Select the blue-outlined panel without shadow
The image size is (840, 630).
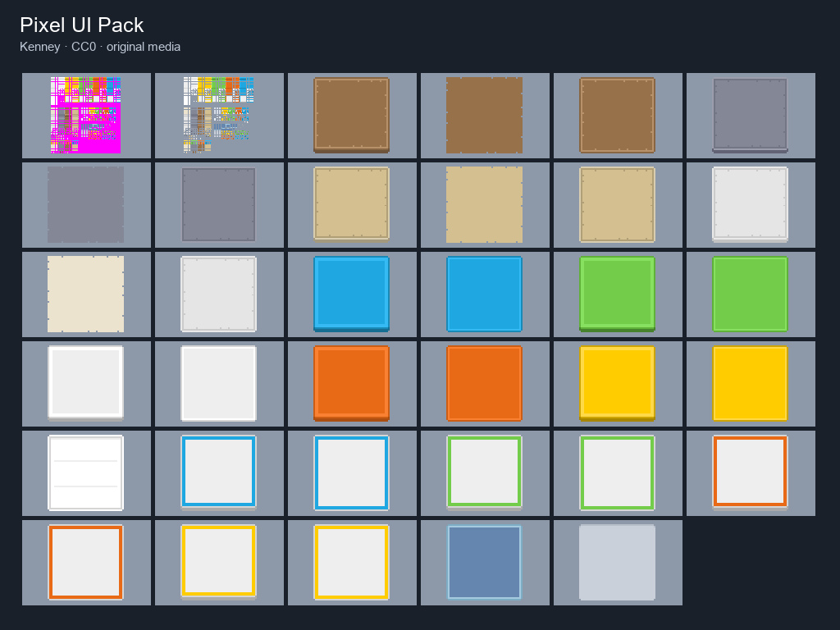(351, 473)
